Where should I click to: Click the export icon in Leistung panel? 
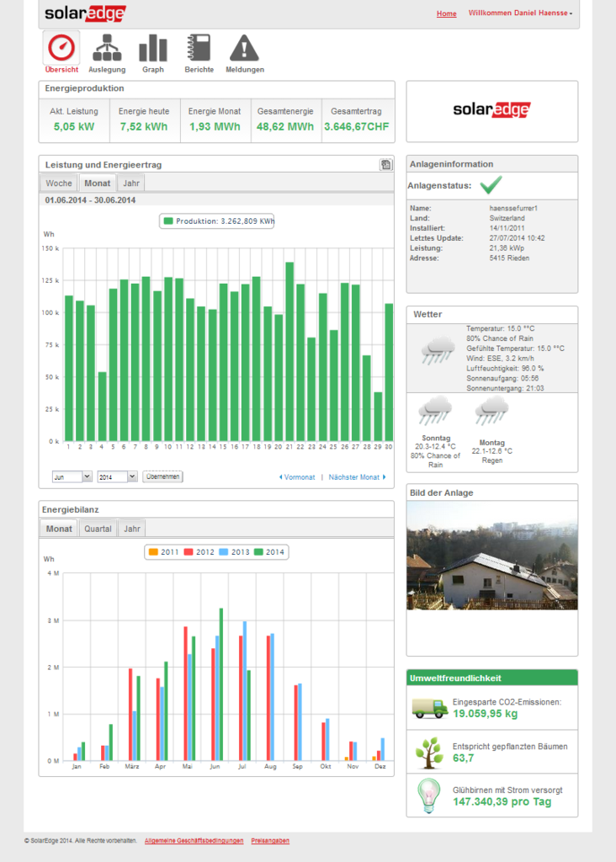tap(385, 165)
